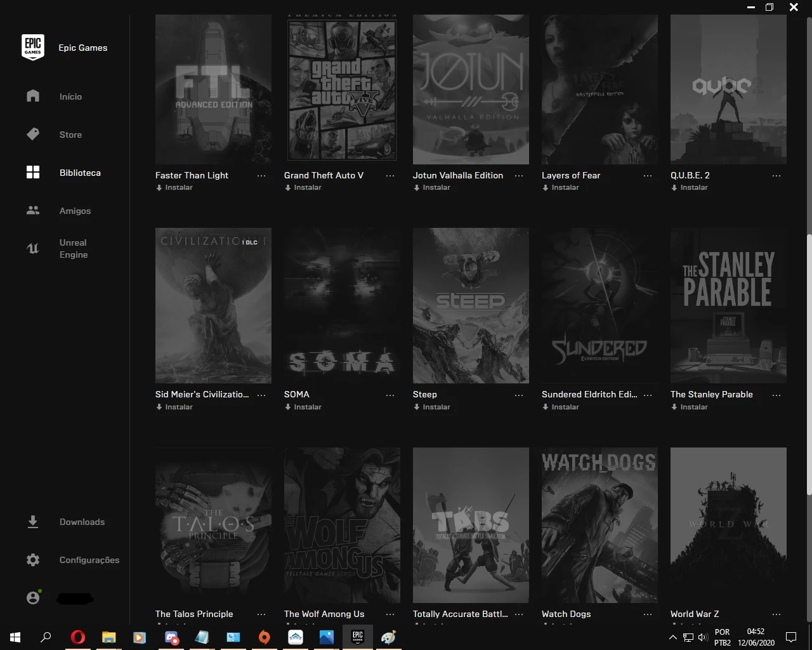Click the POR PTB2 language indicator
The image size is (812, 650).
(x=723, y=637)
